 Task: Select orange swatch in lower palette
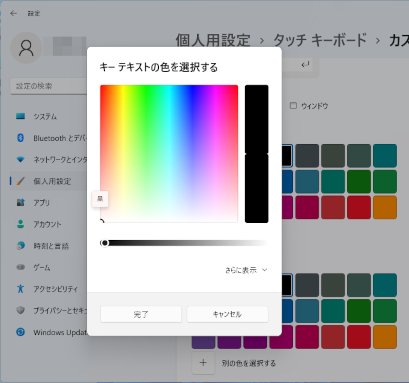point(385,337)
